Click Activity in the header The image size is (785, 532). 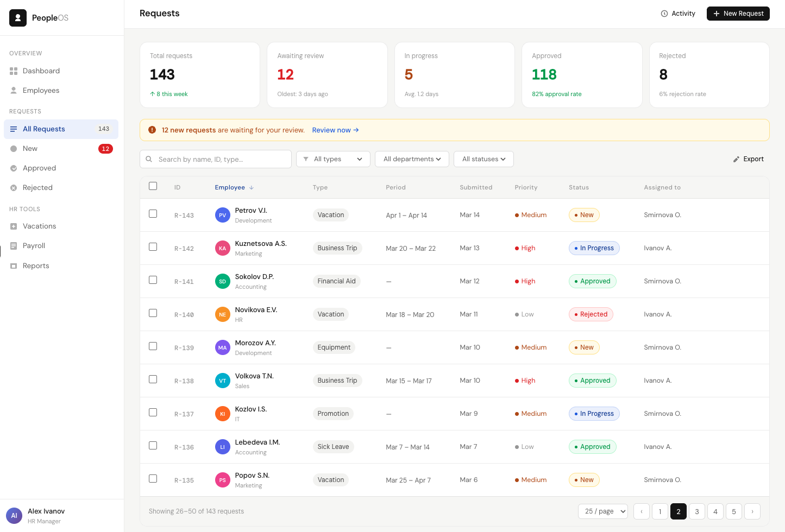(x=678, y=14)
